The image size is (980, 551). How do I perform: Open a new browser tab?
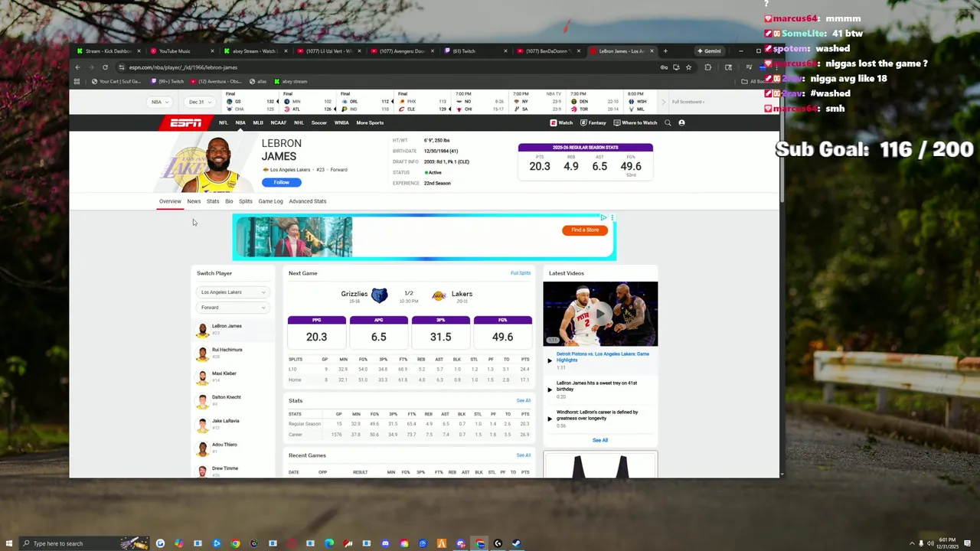pos(665,51)
